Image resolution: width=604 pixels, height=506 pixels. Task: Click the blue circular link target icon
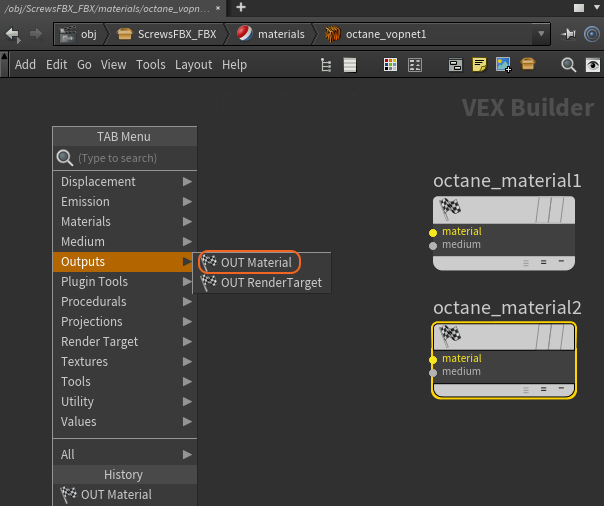592,34
